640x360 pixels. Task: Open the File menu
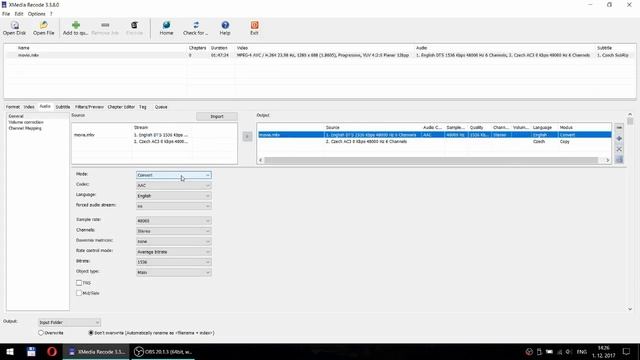(x=6, y=13)
